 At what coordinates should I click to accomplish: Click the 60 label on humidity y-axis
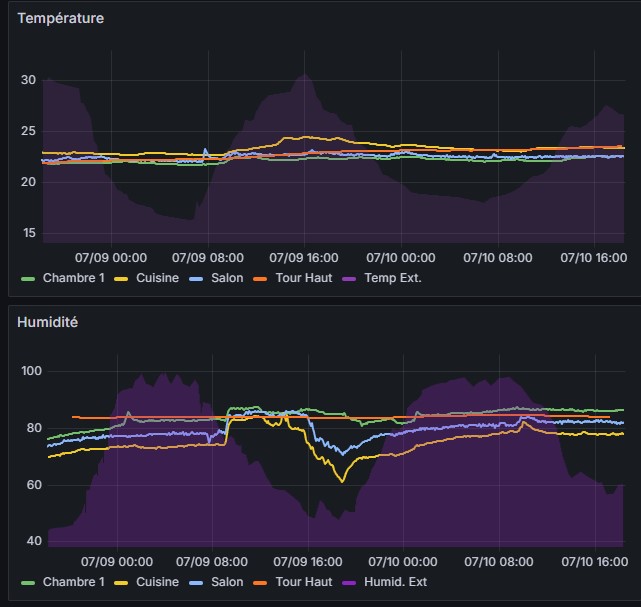point(34,485)
